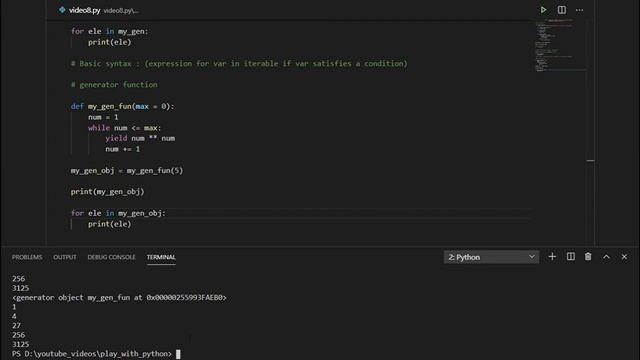640x360 pixels.
Task: Click the terminal prompt input line
Action: (x=96, y=354)
